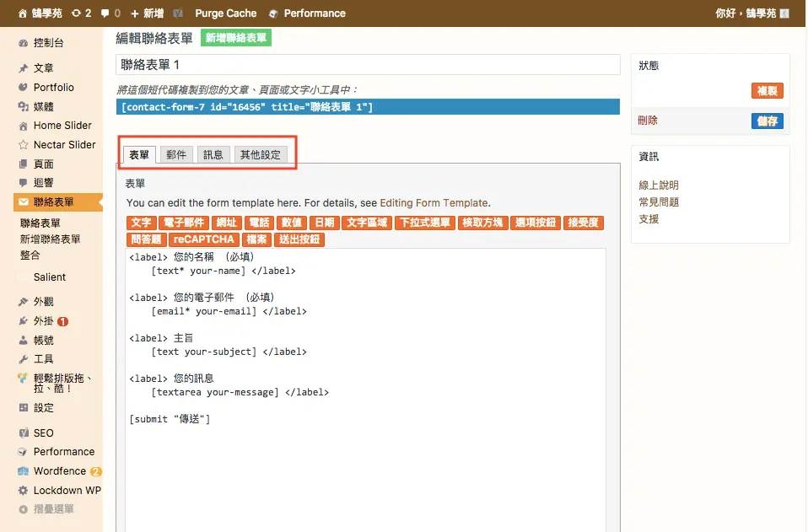Open the 整合 submenu item
The image size is (808, 532).
[x=30, y=255]
